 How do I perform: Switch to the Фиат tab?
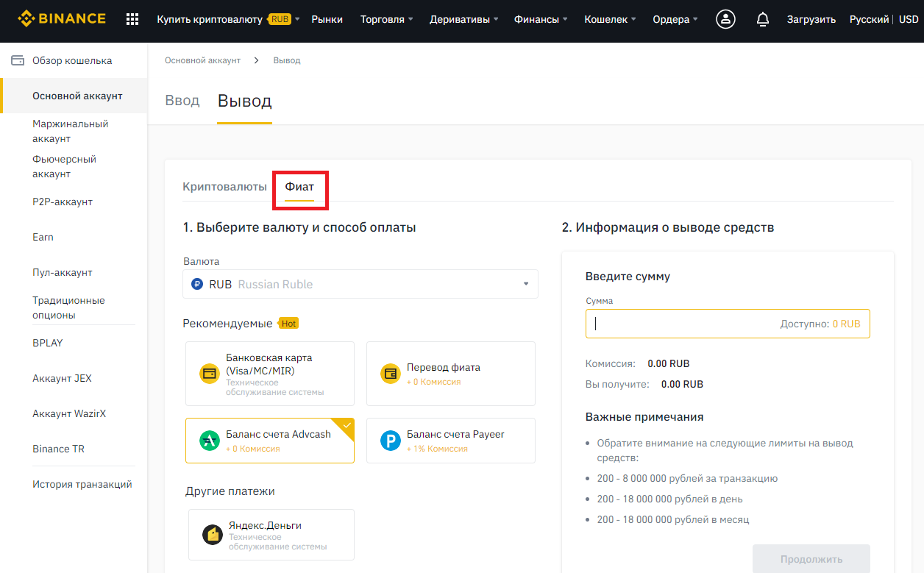coord(299,187)
